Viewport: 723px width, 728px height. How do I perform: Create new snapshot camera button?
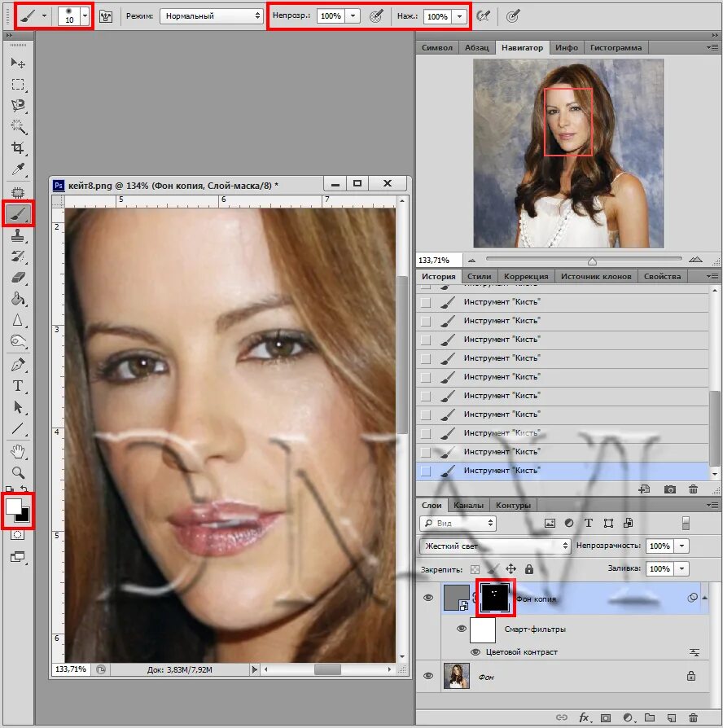coord(669,489)
